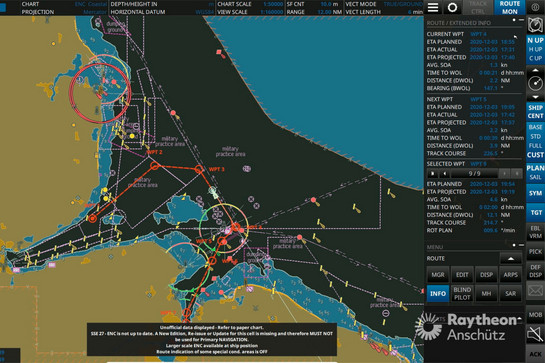Screen dimensions: 545x363
Task: Collapse the ROUTE menu arrow
Action: click(511, 258)
